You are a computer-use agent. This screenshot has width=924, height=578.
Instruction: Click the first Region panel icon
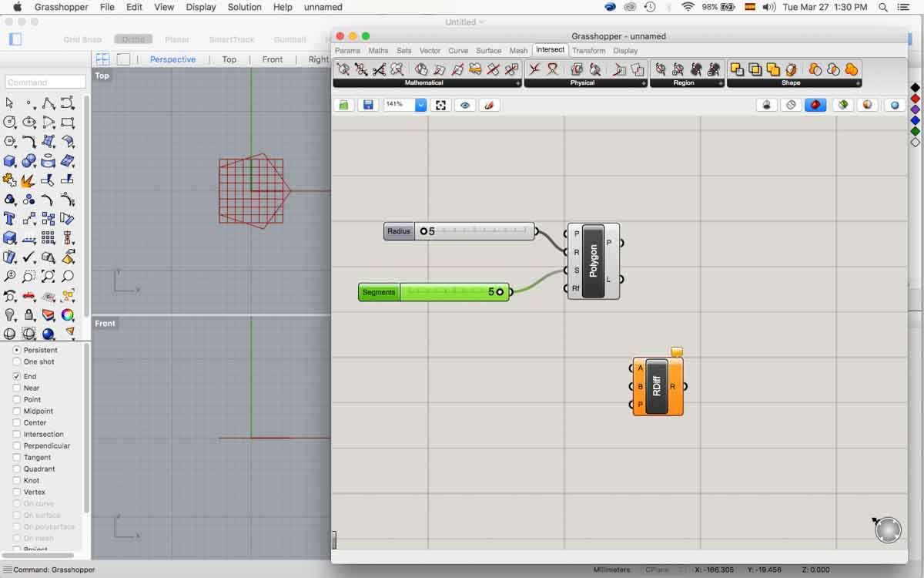pos(660,69)
